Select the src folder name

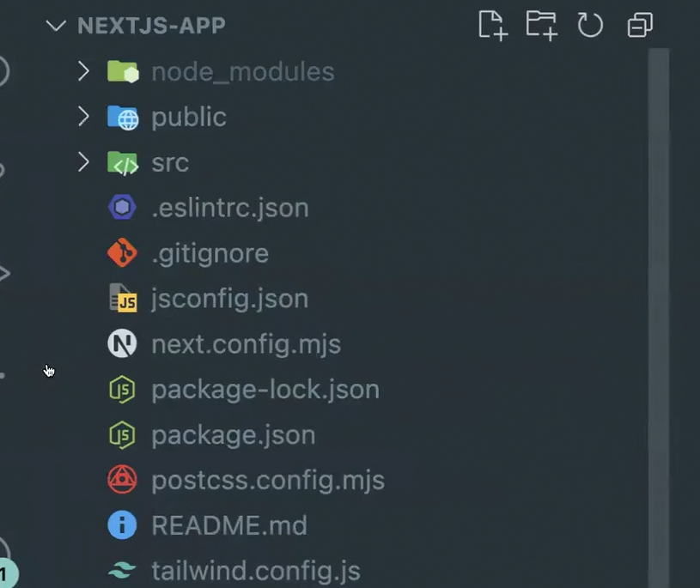[x=170, y=163]
